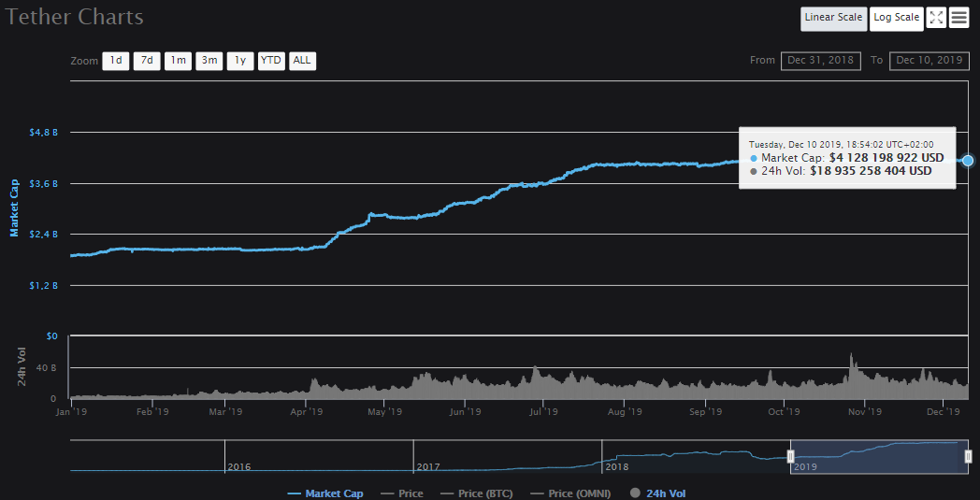This screenshot has width=980, height=500.
Task: Click the $2,4 B axis label
Action: (x=43, y=235)
